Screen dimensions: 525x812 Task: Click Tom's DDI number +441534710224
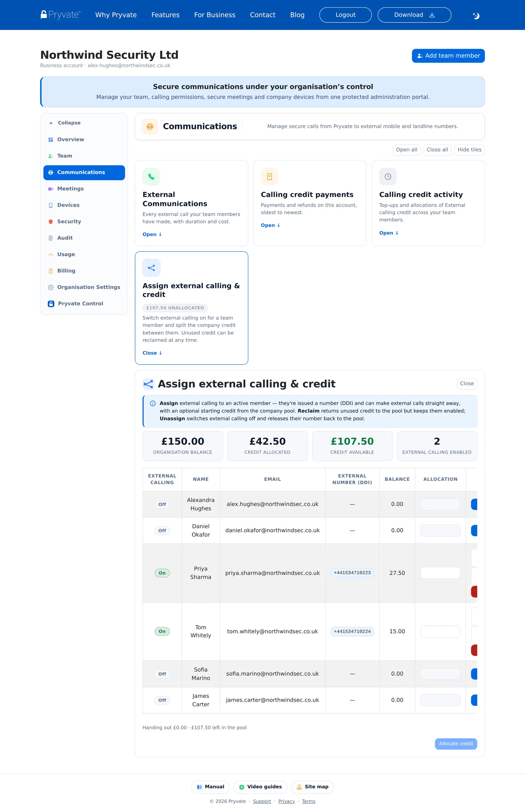point(352,632)
